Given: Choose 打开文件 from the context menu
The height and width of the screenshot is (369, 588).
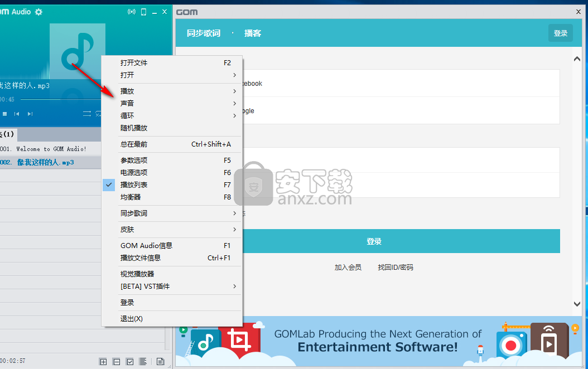Looking at the screenshot, I should tap(134, 63).
